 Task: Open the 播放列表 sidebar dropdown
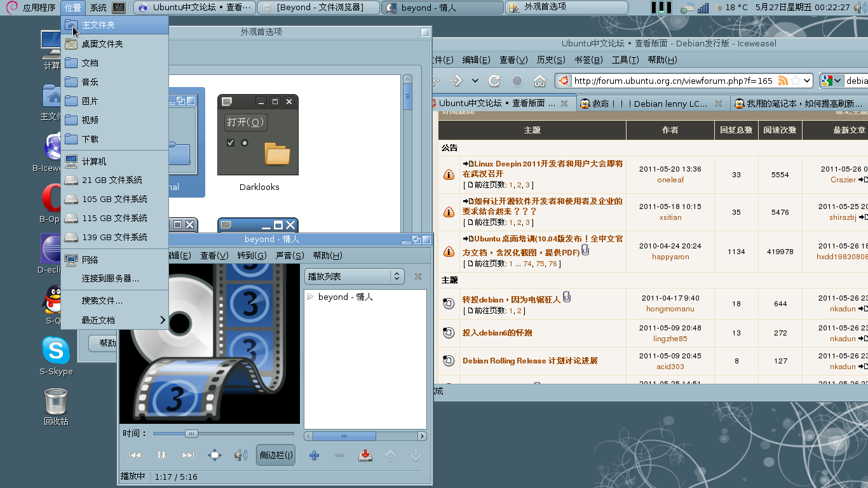click(x=355, y=276)
